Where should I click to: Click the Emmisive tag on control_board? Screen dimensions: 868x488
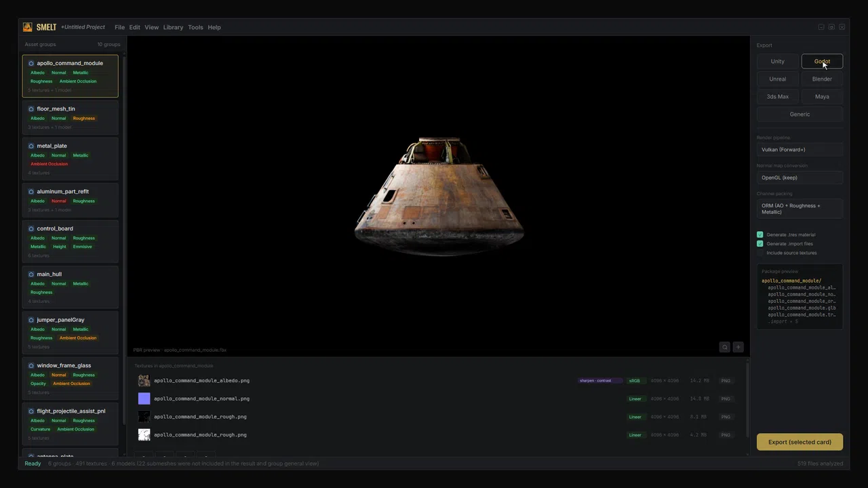pyautogui.click(x=82, y=247)
